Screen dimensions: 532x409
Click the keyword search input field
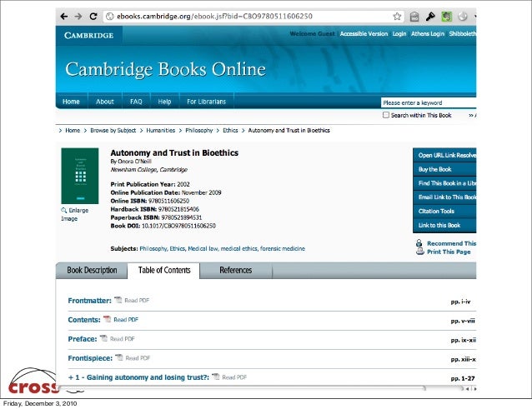429,102
